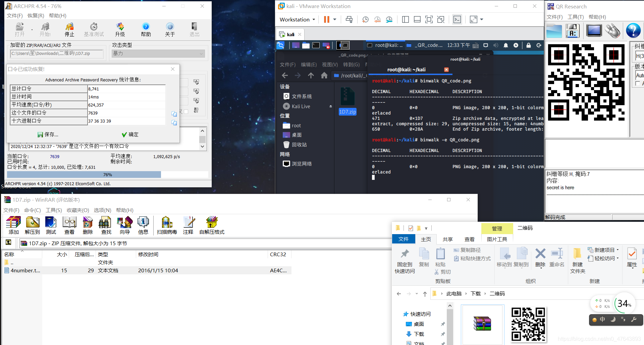
Task: Pause the kali VM with the orange pause button
Action: coord(326,19)
